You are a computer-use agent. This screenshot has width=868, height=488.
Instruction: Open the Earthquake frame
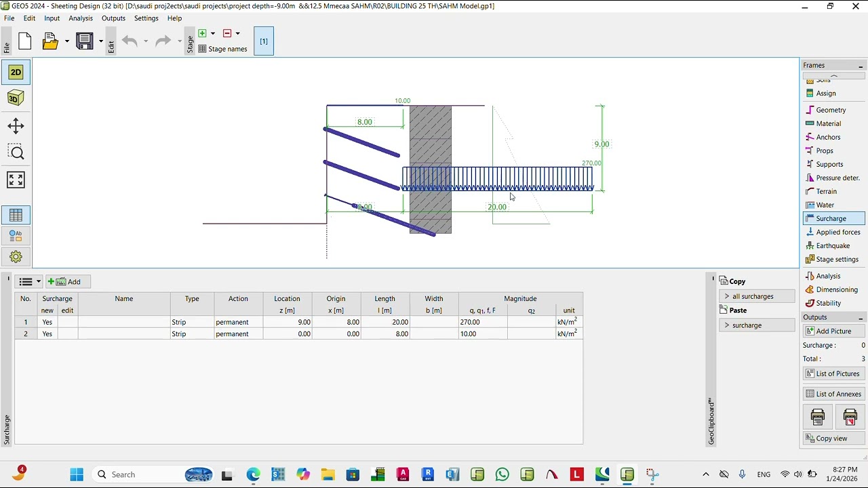tap(833, 245)
